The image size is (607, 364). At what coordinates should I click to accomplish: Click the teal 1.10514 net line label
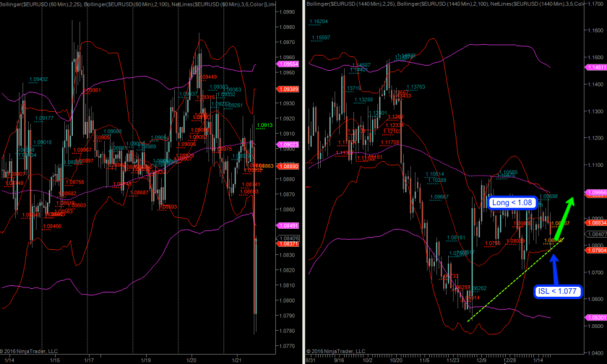(x=435, y=175)
